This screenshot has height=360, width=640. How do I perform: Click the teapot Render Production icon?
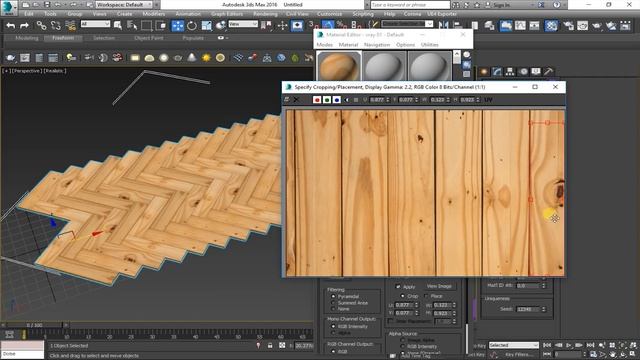click(596, 25)
